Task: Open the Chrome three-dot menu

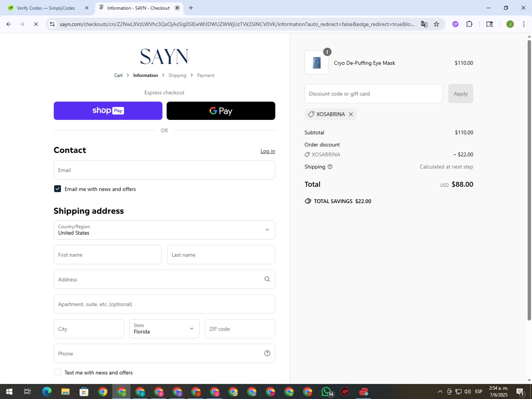Action: tap(524, 24)
